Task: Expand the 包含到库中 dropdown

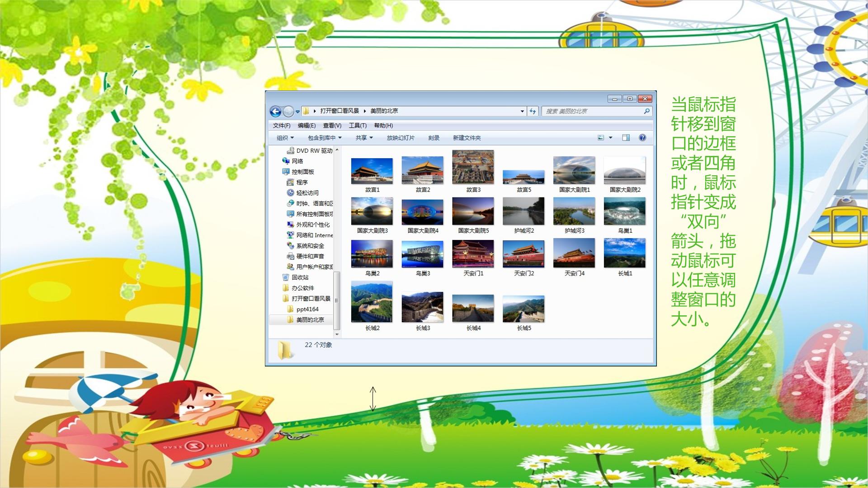Action: pos(325,138)
